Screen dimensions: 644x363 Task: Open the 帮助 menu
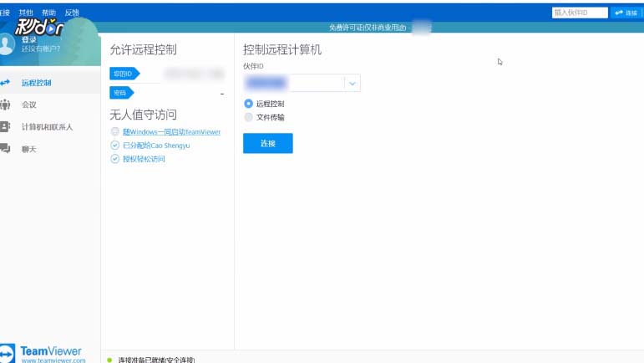click(x=49, y=13)
